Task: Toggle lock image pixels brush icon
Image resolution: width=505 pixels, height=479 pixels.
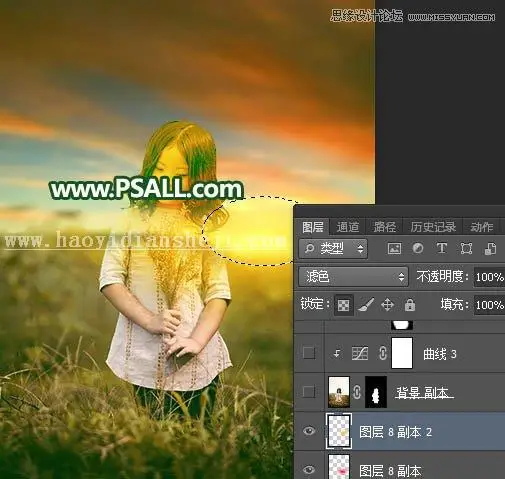Action: point(366,305)
